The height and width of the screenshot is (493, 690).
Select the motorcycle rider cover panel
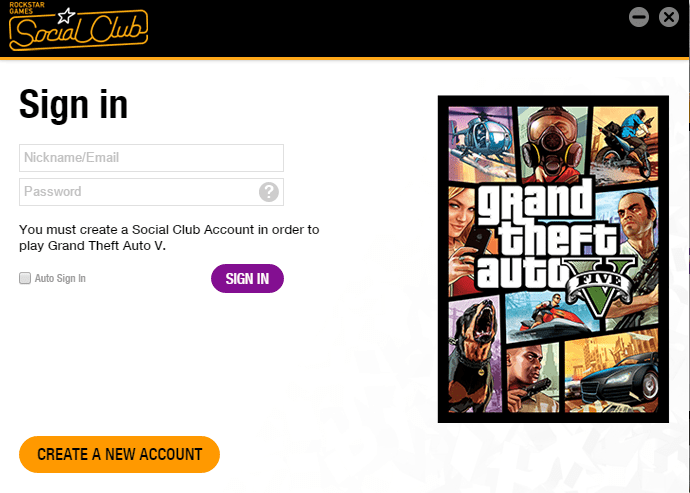click(625, 141)
